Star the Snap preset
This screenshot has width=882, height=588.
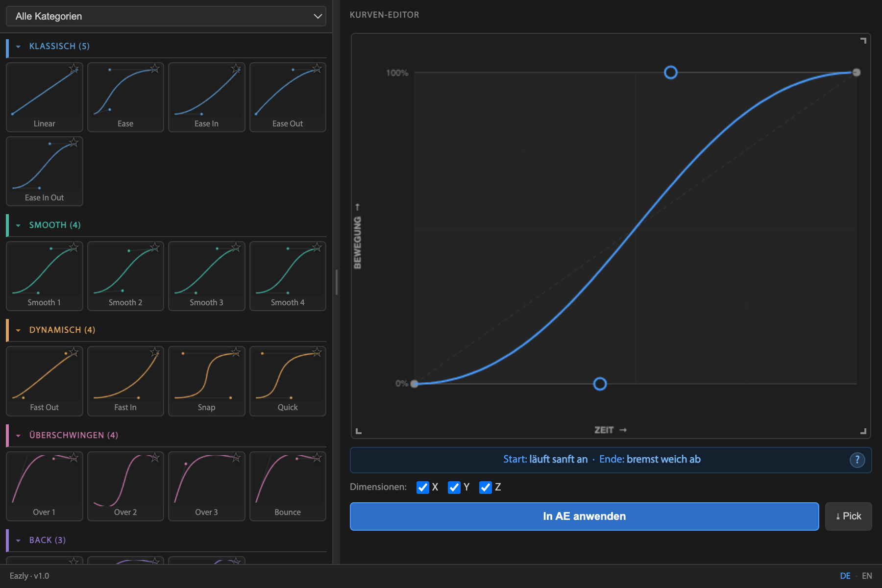coord(236,352)
